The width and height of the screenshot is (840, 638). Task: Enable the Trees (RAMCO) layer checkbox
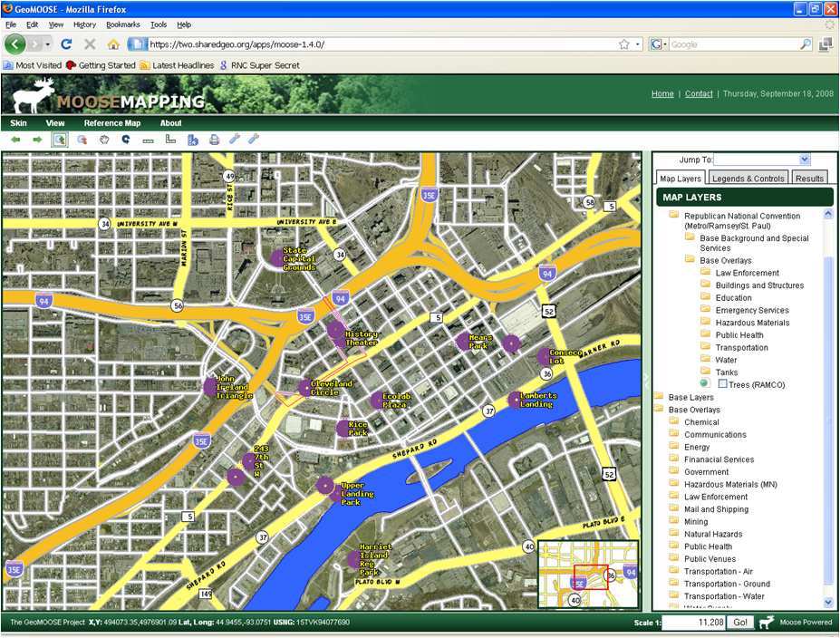pyautogui.click(x=723, y=383)
